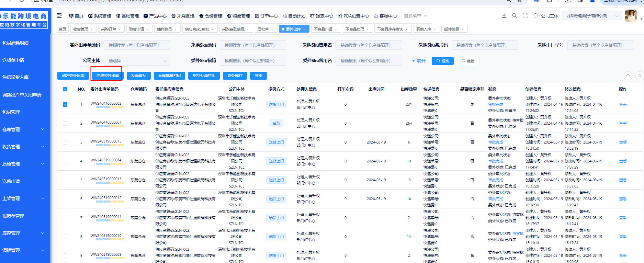This screenshot has width=644, height=263.
Task: Close the 不良品处理 tab
Action: click(x=368, y=29)
